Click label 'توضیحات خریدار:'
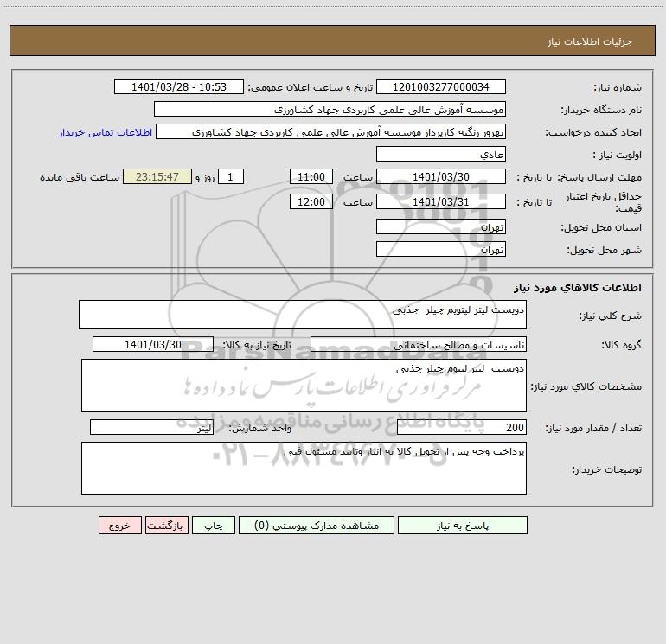666x644 pixels. coord(607,470)
